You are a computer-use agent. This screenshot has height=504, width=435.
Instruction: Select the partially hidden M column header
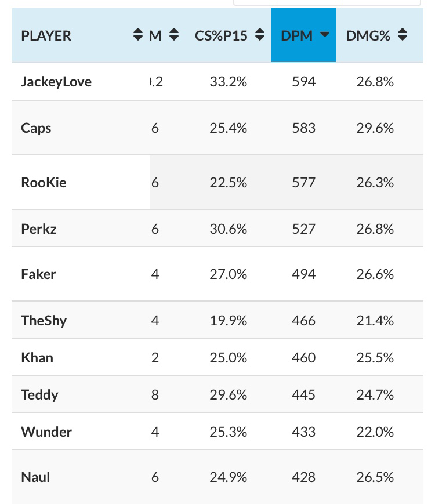(x=155, y=35)
